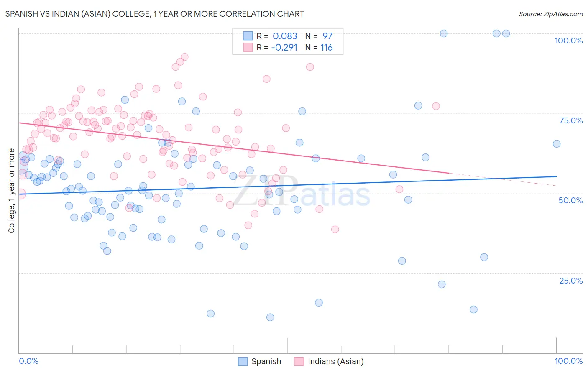Click the R value 0.083 in legend
Screen dimensions: 588x373
click(x=285, y=36)
